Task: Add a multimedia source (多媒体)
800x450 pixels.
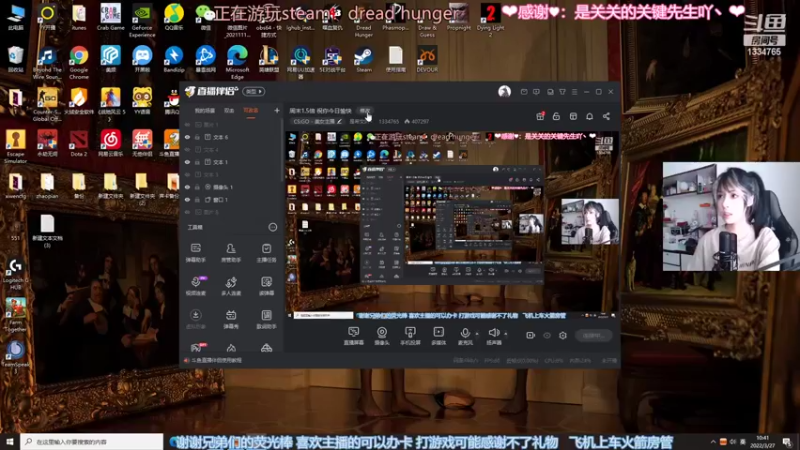Action: pyautogui.click(x=438, y=336)
